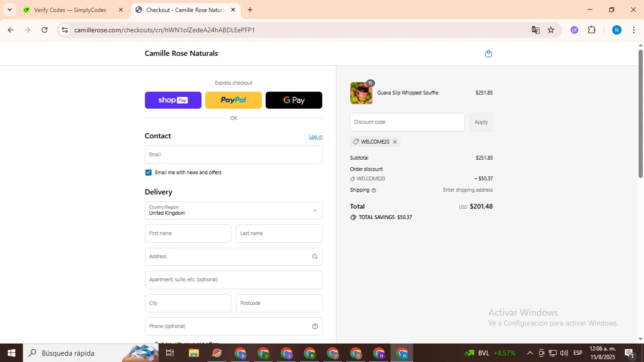Click the Postcode input field
The width and height of the screenshot is (644, 362).
pos(279,303)
